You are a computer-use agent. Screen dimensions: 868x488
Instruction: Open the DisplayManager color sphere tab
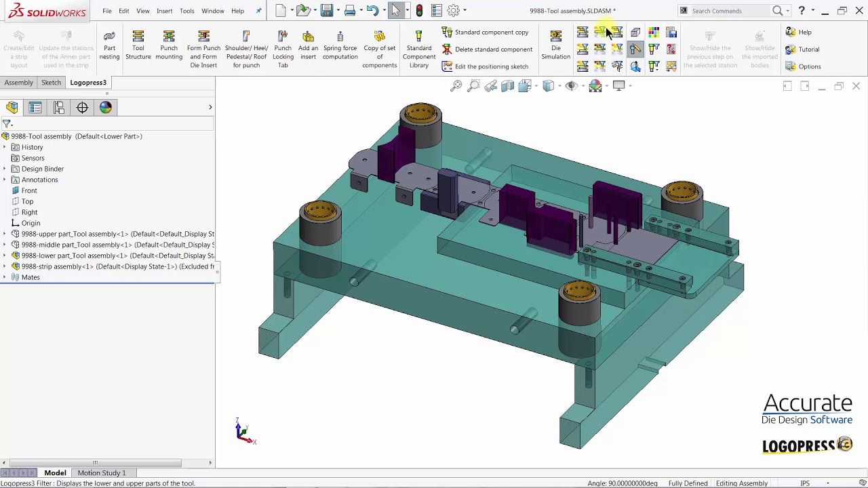(106, 107)
